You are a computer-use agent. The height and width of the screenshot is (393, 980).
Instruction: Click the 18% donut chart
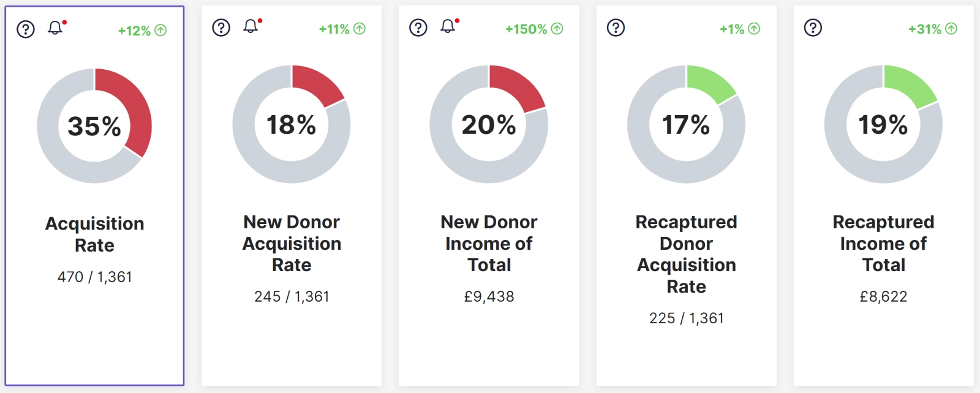292,124
